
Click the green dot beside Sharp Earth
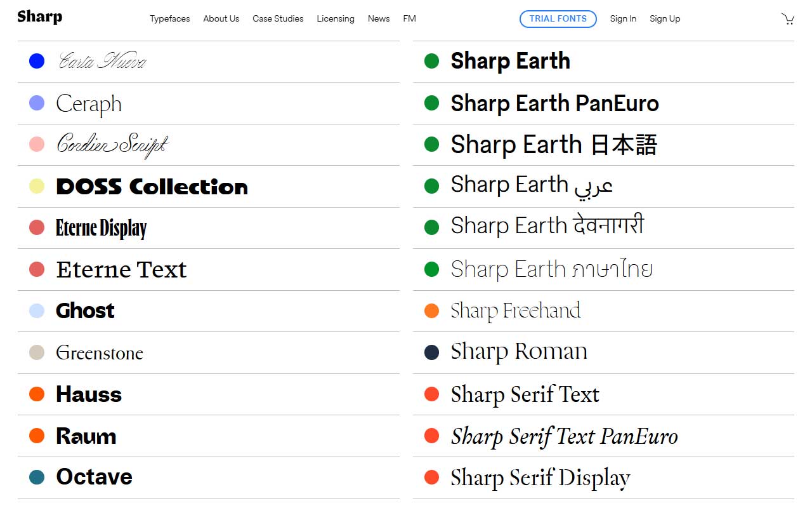click(431, 60)
